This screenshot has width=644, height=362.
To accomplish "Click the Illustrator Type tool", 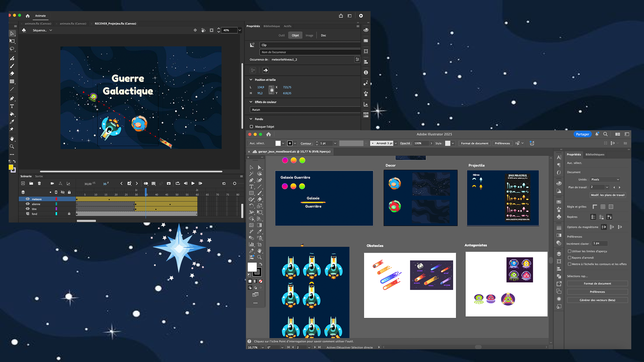I will 252,187.
